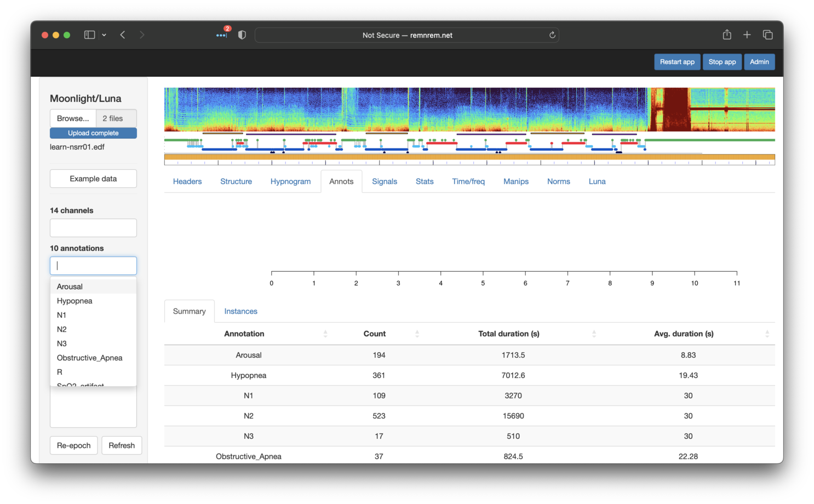
Task: Click the privacy shield icon
Action: (242, 35)
